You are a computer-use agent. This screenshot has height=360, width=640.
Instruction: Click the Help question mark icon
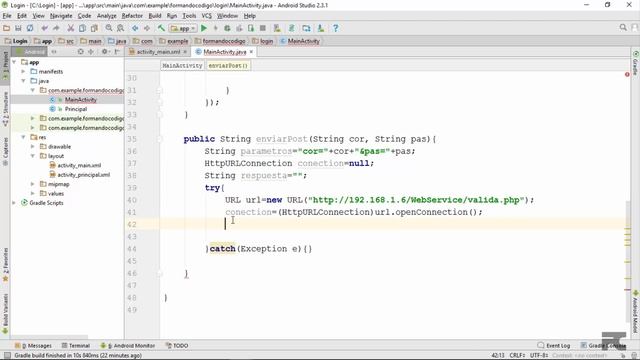pyautogui.click(x=336, y=28)
